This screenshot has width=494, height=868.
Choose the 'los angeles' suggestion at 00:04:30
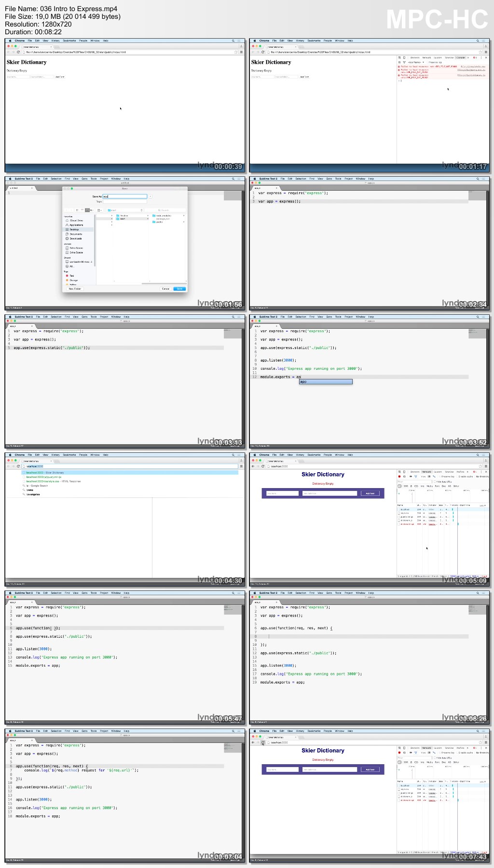coord(33,494)
